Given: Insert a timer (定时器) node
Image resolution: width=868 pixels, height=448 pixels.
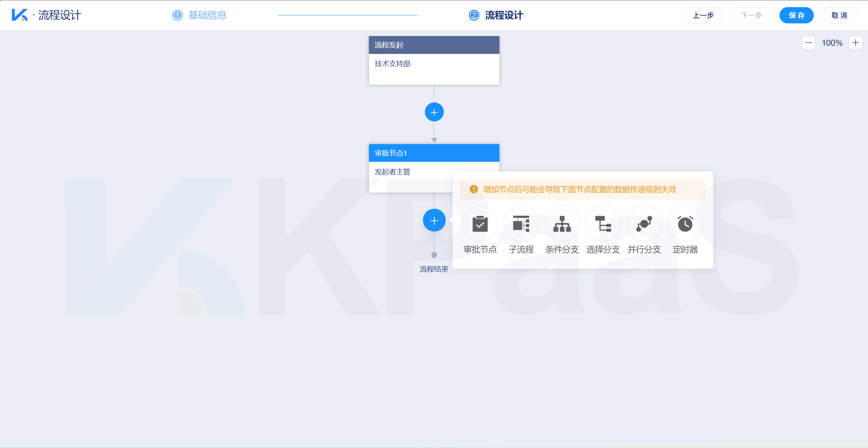Looking at the screenshot, I should click(685, 224).
